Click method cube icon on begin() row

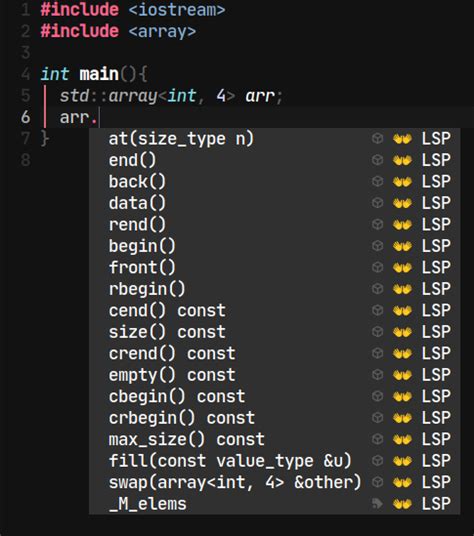pyautogui.click(x=377, y=246)
